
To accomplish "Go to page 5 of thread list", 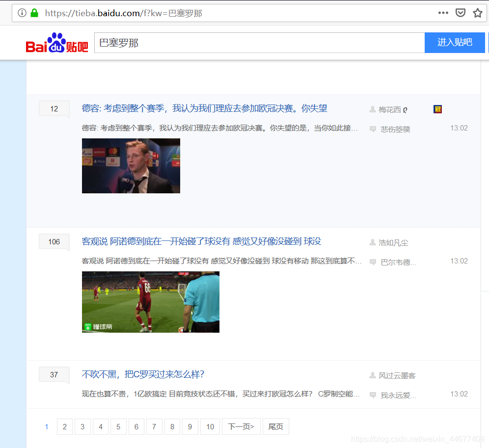I will pyautogui.click(x=118, y=426).
